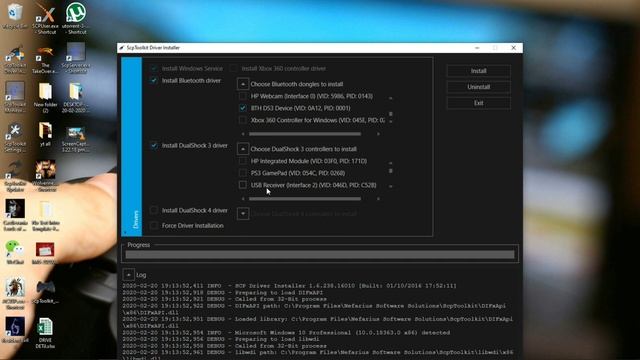Click the Uninstall button
The width and height of the screenshot is (640, 360).
point(478,87)
